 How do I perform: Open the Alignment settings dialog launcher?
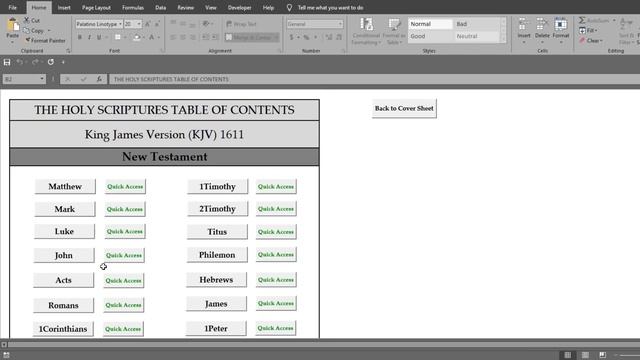pyautogui.click(x=280, y=51)
